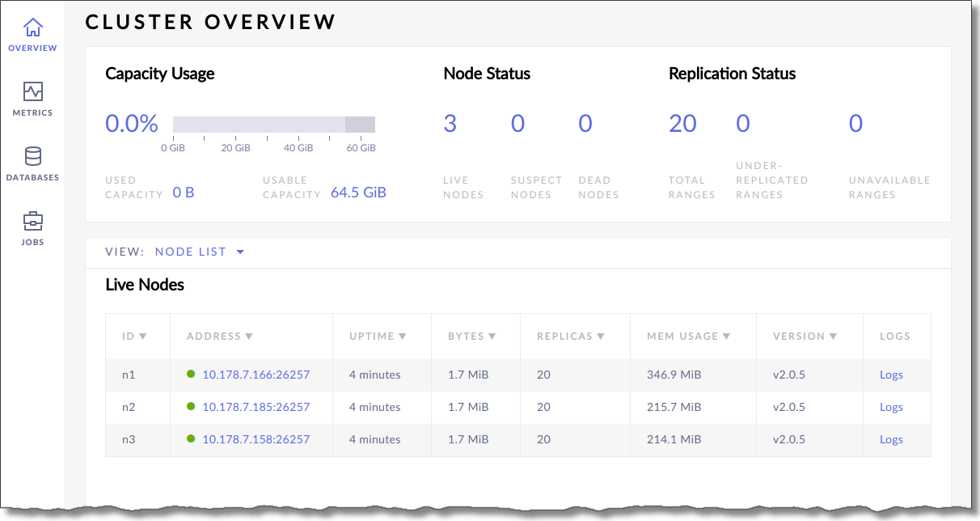The width and height of the screenshot is (980, 521).
Task: Click the 64.5 GiB usable capacity value
Action: click(x=358, y=193)
